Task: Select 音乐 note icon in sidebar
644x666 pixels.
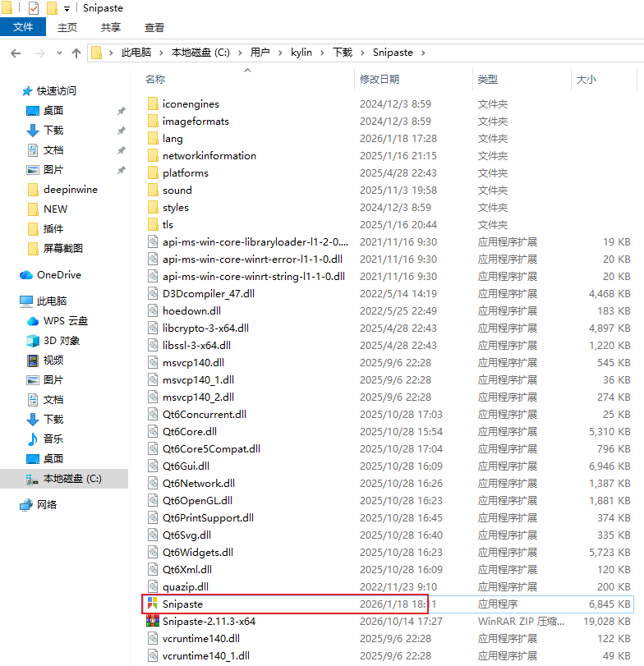Action: click(33, 439)
